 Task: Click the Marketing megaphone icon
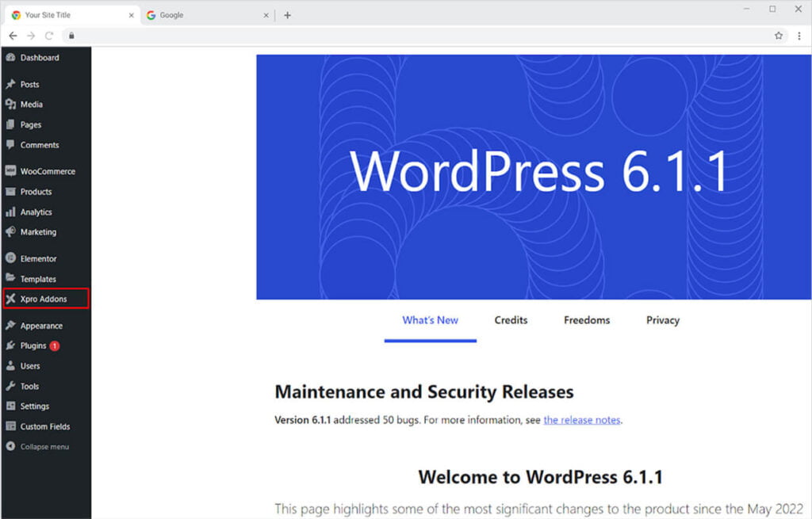pyautogui.click(x=10, y=232)
